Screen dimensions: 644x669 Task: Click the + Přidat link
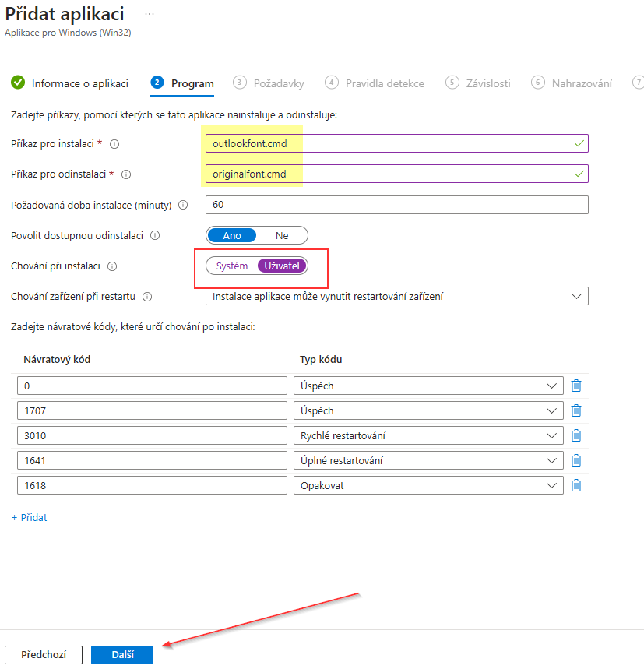[29, 518]
